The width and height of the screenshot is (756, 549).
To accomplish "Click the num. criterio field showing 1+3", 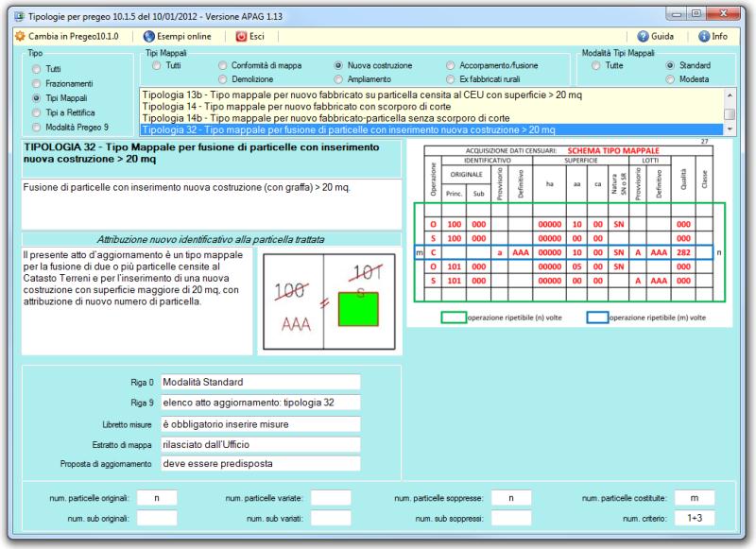I will pos(695,518).
